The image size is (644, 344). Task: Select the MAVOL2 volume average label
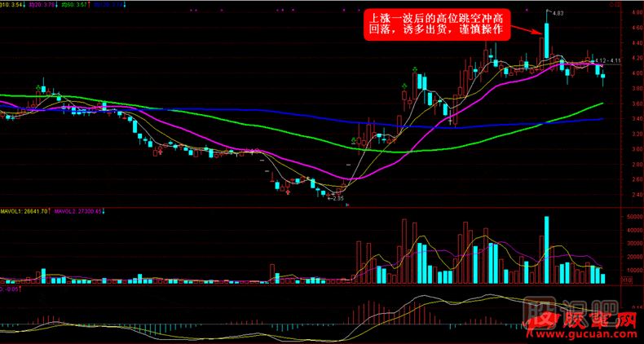tap(77, 211)
